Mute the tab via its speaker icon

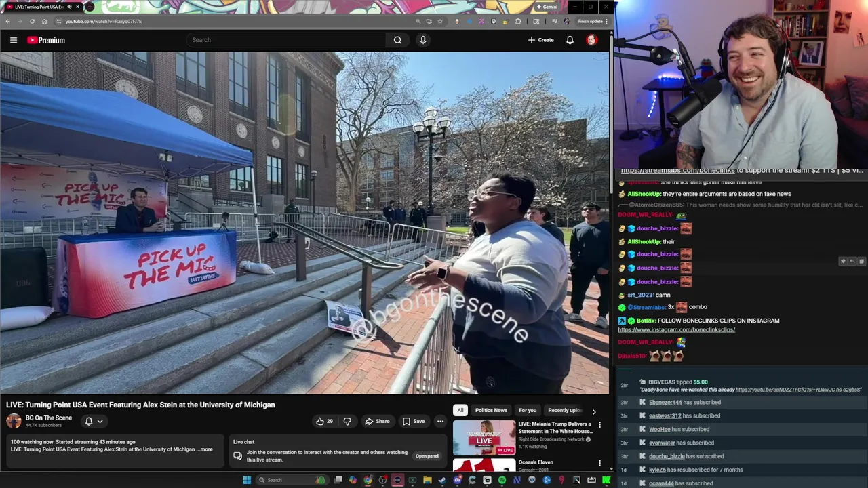68,7
